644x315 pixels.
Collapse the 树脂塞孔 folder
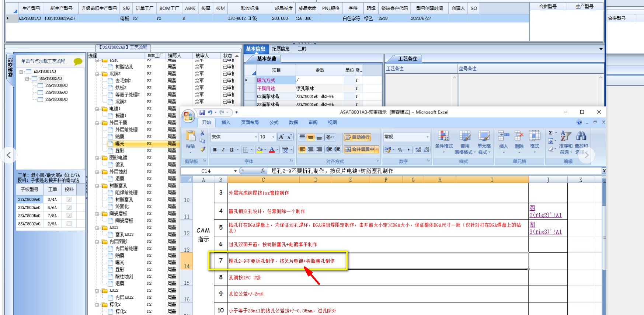[97, 186]
